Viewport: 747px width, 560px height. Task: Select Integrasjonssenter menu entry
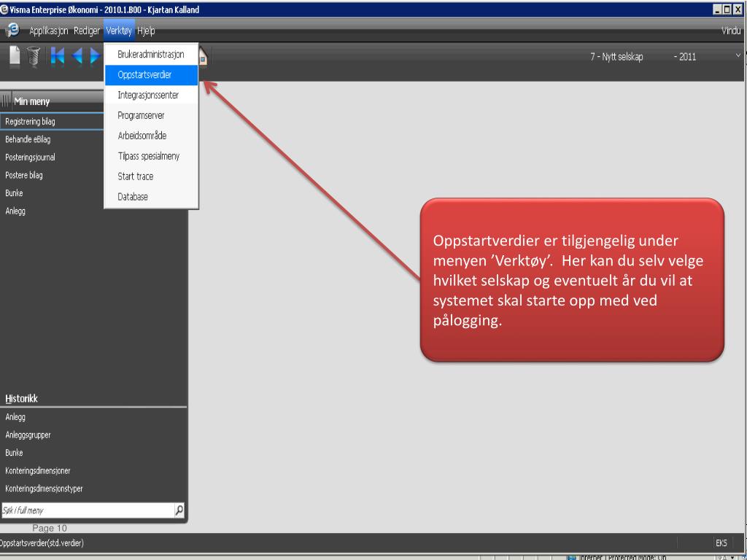(x=150, y=95)
